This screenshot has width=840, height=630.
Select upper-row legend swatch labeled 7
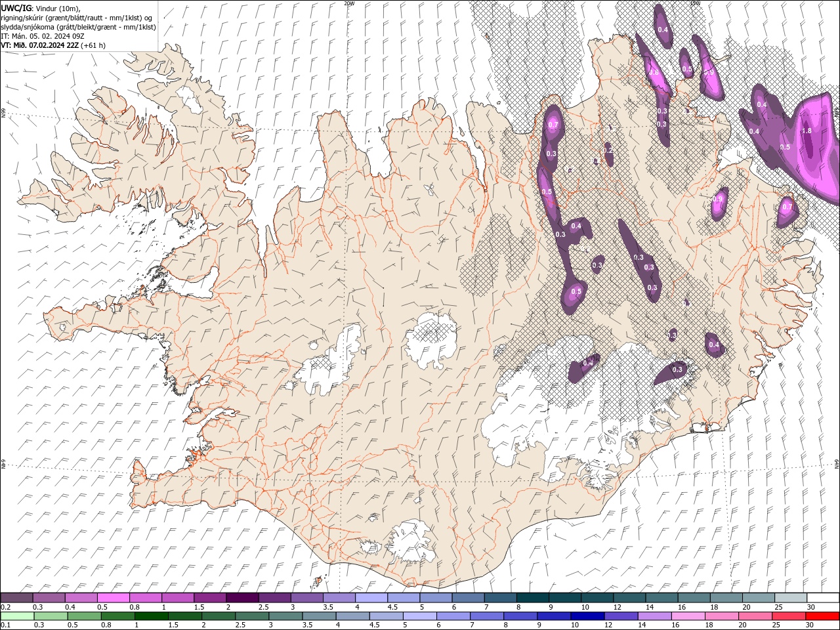[501, 598]
